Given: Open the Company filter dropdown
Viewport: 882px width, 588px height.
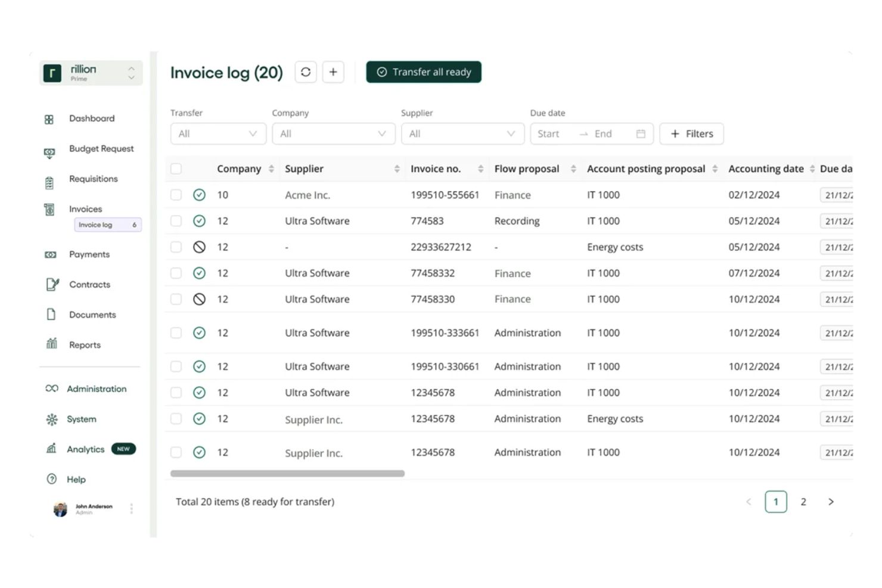Looking at the screenshot, I should coord(333,133).
